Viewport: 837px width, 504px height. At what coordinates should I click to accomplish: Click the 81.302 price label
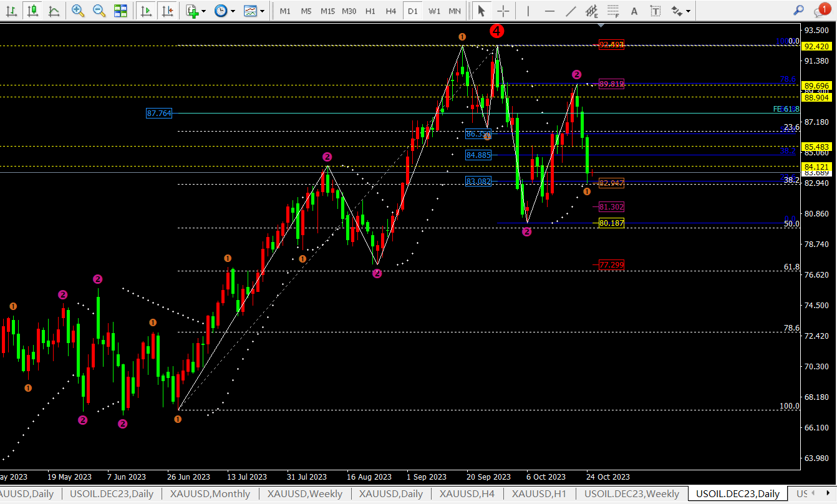(x=611, y=206)
